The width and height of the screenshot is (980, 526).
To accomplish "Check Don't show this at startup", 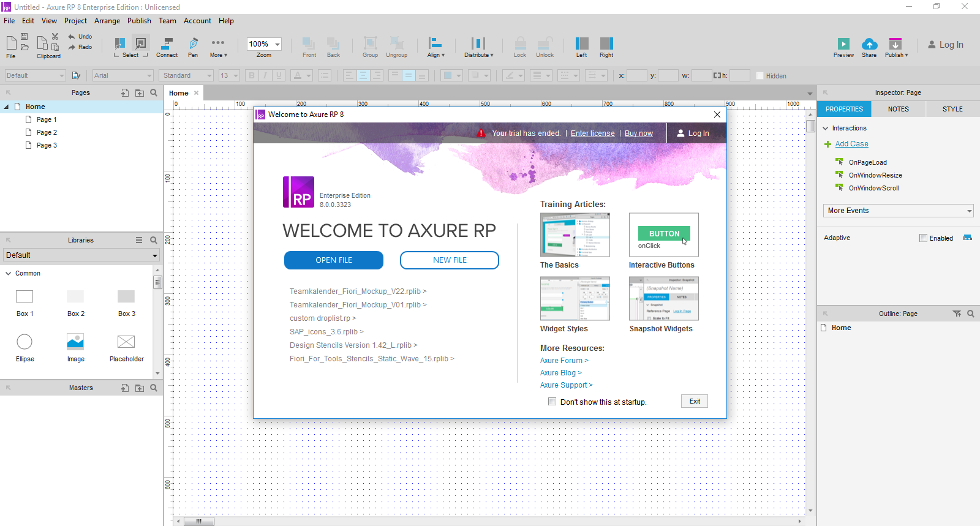I will (552, 402).
